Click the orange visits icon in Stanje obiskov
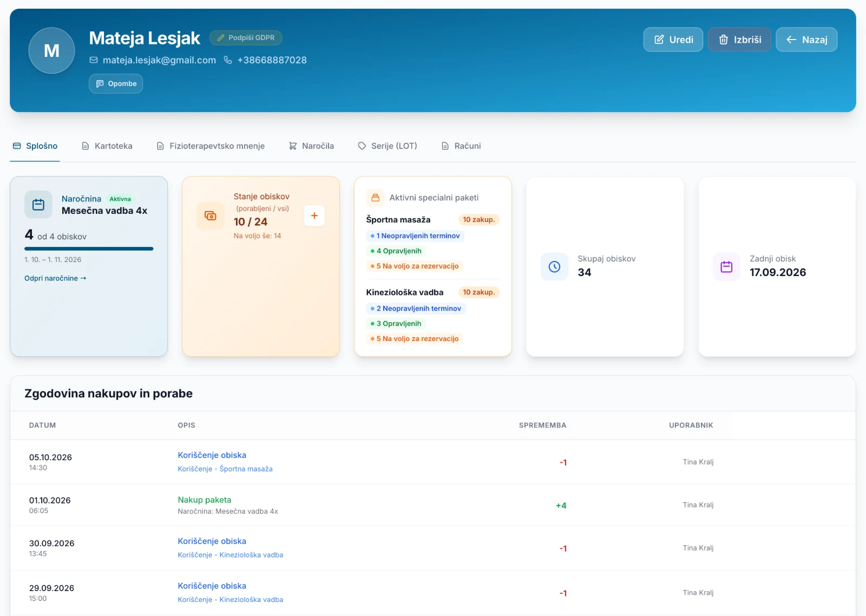The width and height of the screenshot is (866, 616). [211, 215]
